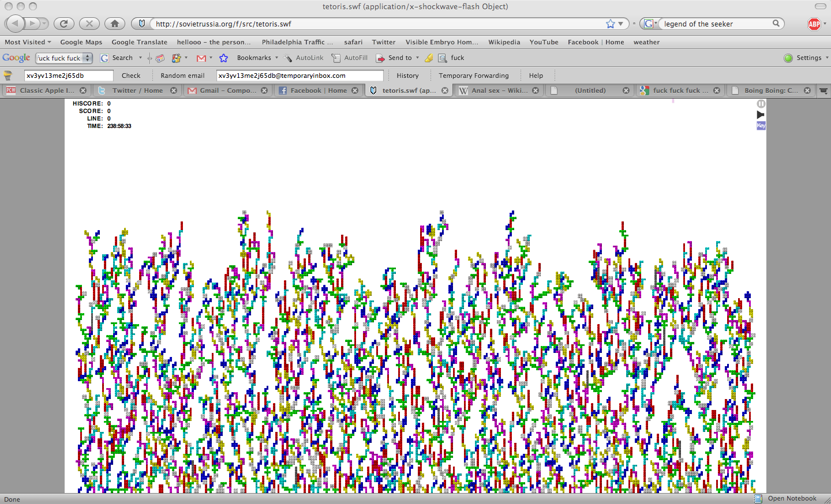
Task: Click the Key button in the game
Action: pyautogui.click(x=761, y=126)
